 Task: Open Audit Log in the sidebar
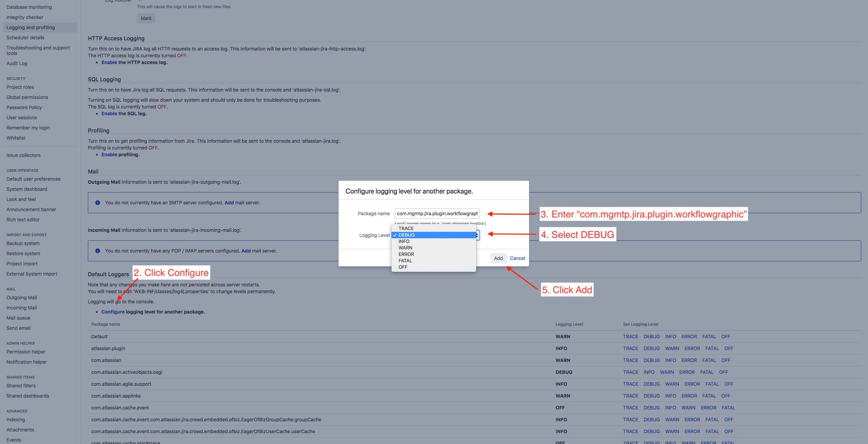click(17, 63)
